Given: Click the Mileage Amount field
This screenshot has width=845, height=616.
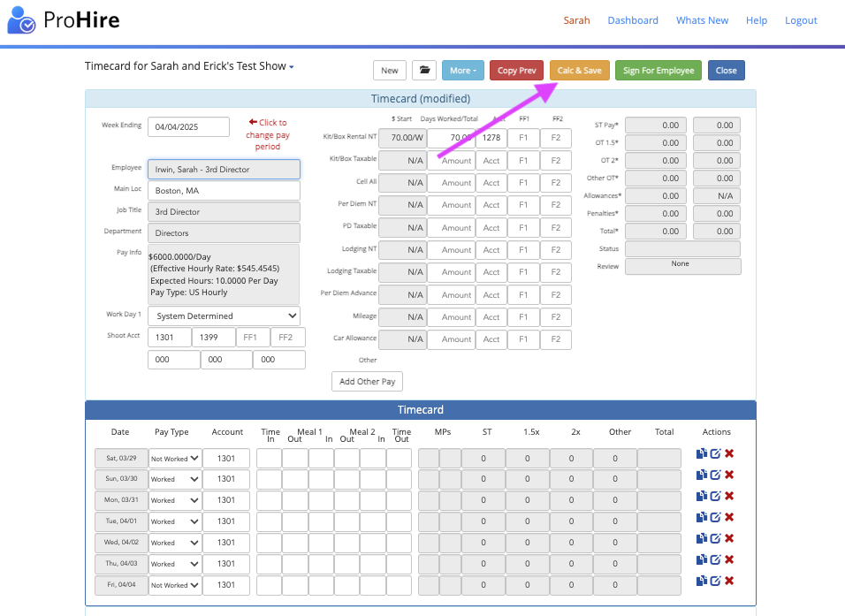Looking at the screenshot, I should 451,317.
